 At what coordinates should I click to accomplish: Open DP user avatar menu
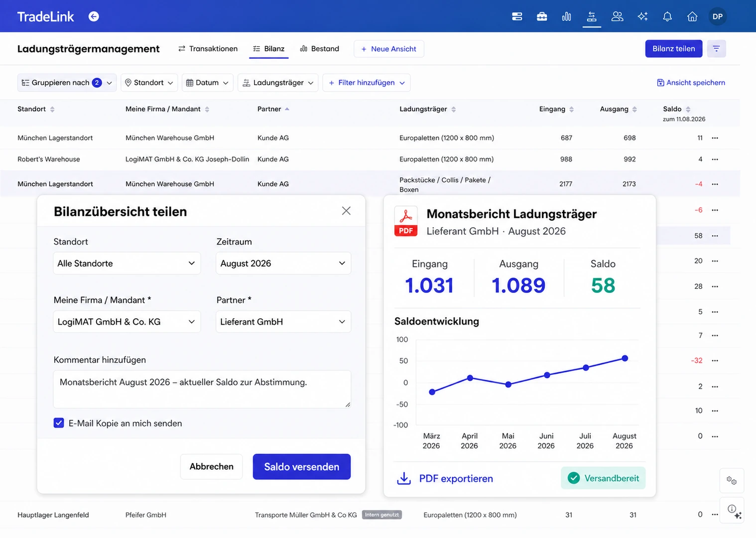(718, 16)
